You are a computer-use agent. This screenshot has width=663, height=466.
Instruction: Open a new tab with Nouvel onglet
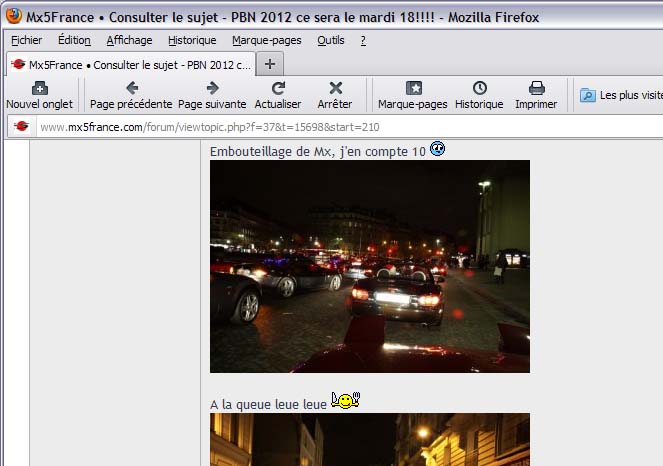click(39, 95)
